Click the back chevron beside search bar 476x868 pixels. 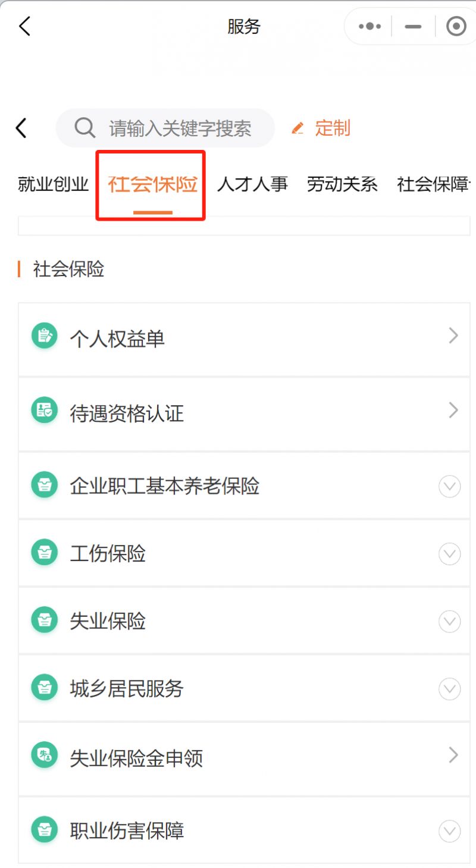pos(21,128)
